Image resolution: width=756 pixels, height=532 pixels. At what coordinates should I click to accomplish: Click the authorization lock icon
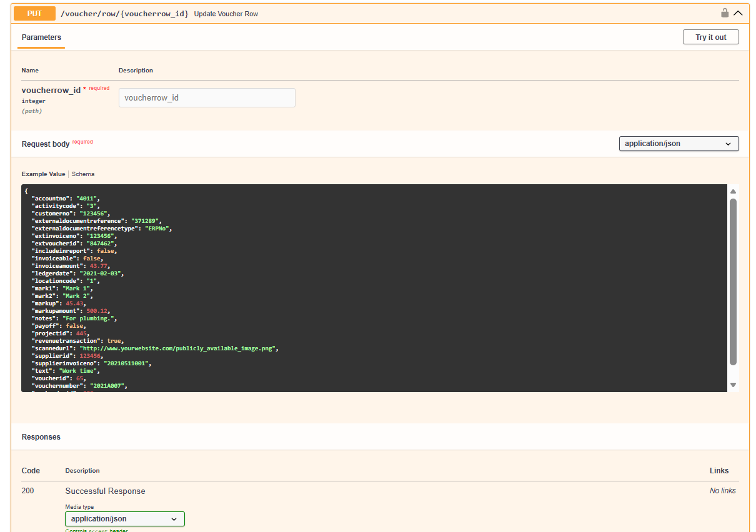point(725,13)
